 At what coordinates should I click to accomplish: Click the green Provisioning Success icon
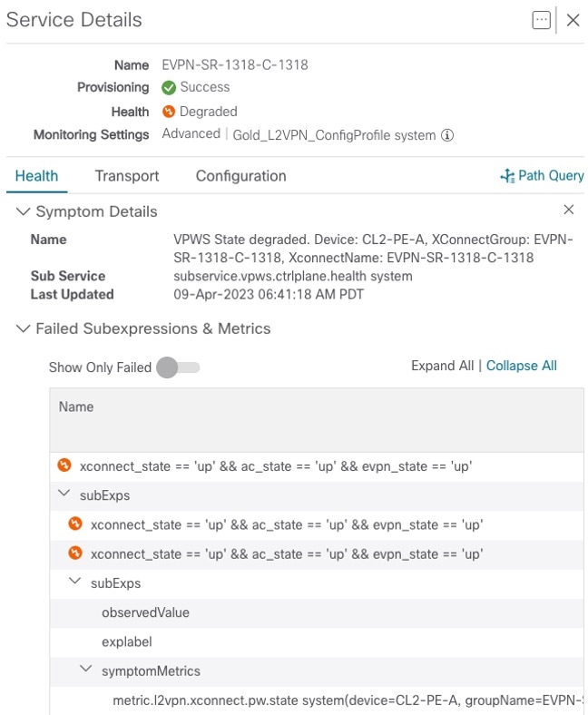click(x=169, y=88)
